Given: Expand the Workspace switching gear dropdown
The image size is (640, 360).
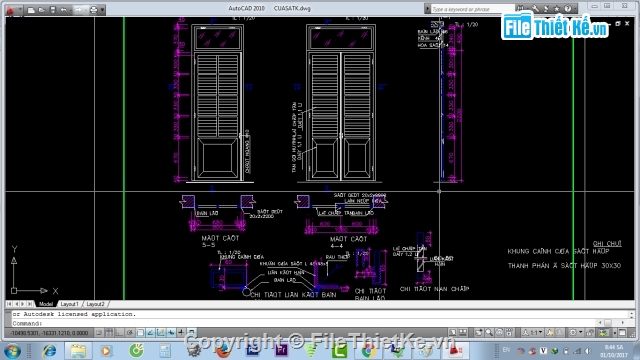Looking at the screenshot, I should click(x=576, y=333).
